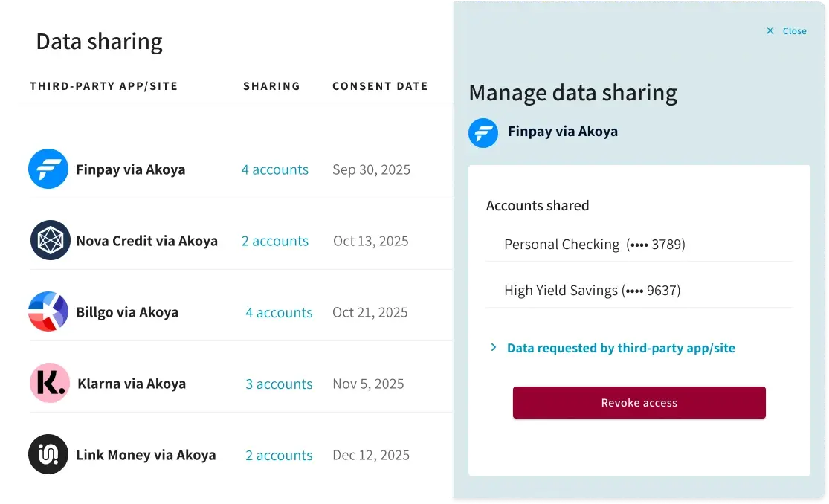Viewport: 829px width, 504px height.
Task: Select the Link Money via Akoya name
Action: [146, 455]
